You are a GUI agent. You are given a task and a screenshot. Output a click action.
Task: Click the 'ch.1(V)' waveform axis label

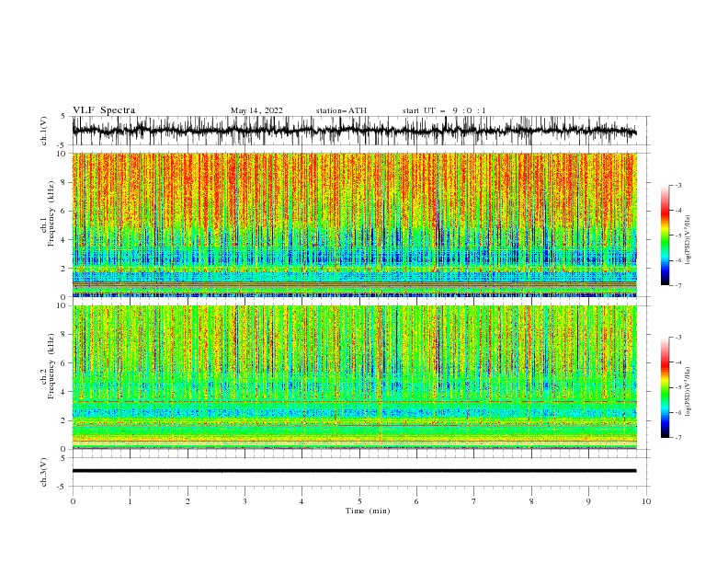click(x=44, y=131)
